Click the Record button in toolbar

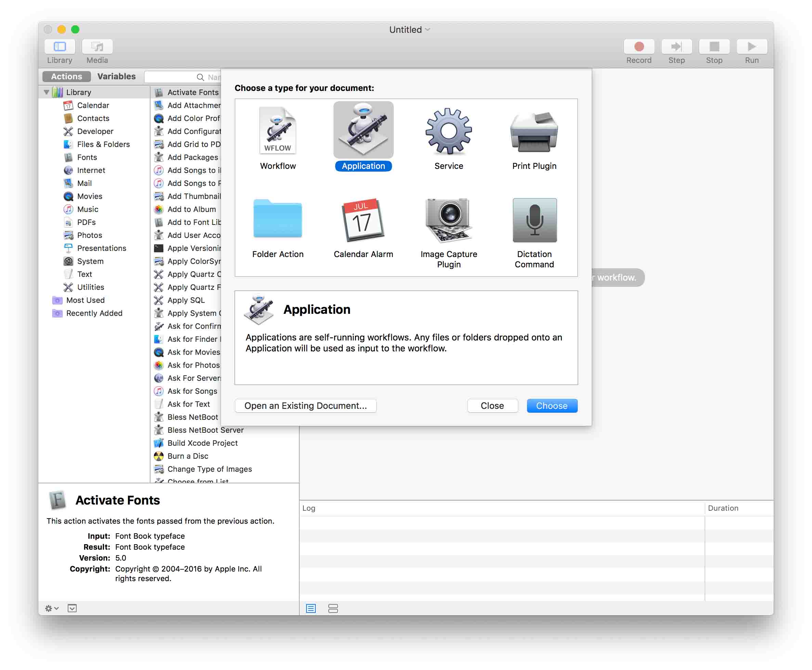pos(639,47)
